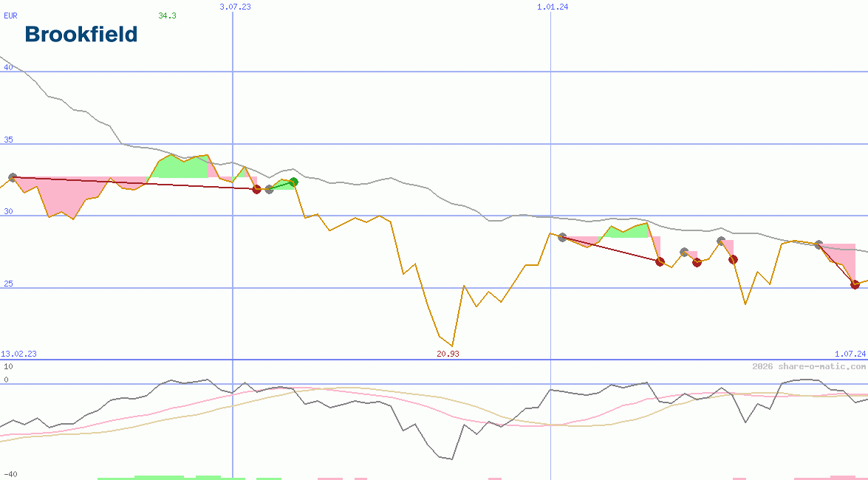The image size is (868, 480).
Task: Click red marker ending line from 1.01.24 gray marker
Action: pos(660,261)
